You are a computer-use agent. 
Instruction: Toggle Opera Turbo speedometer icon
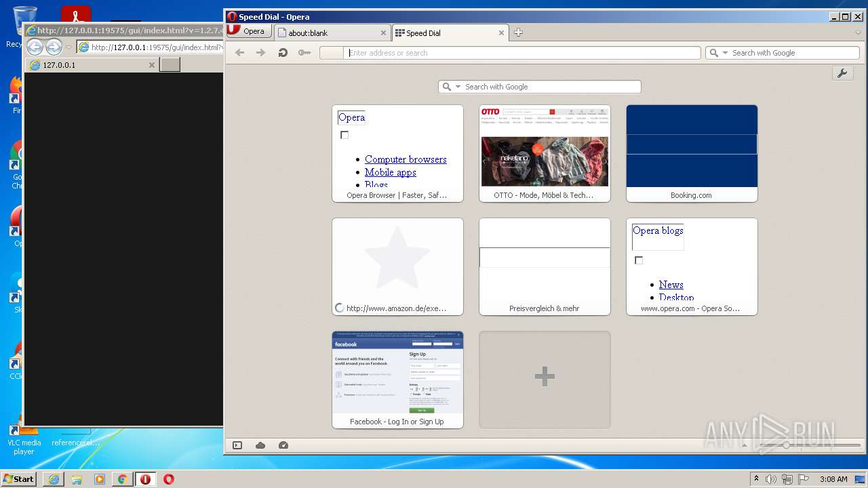[283, 445]
